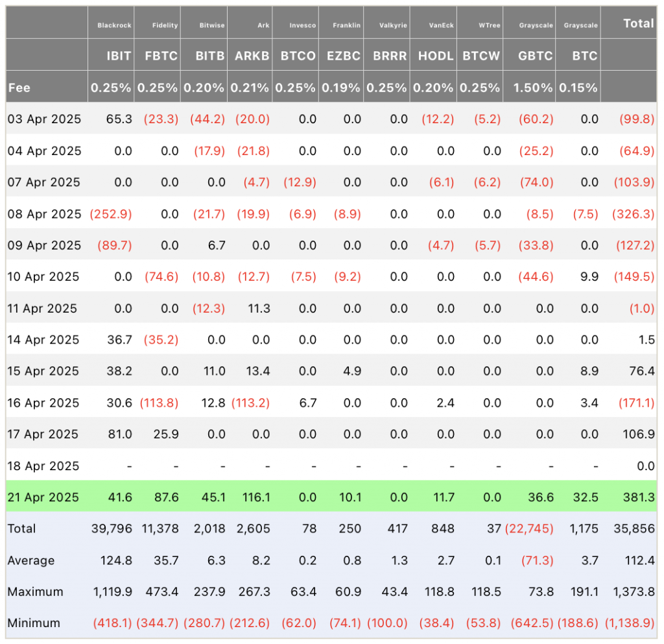Click the Average row label
The image size is (664, 644).
click(x=31, y=560)
